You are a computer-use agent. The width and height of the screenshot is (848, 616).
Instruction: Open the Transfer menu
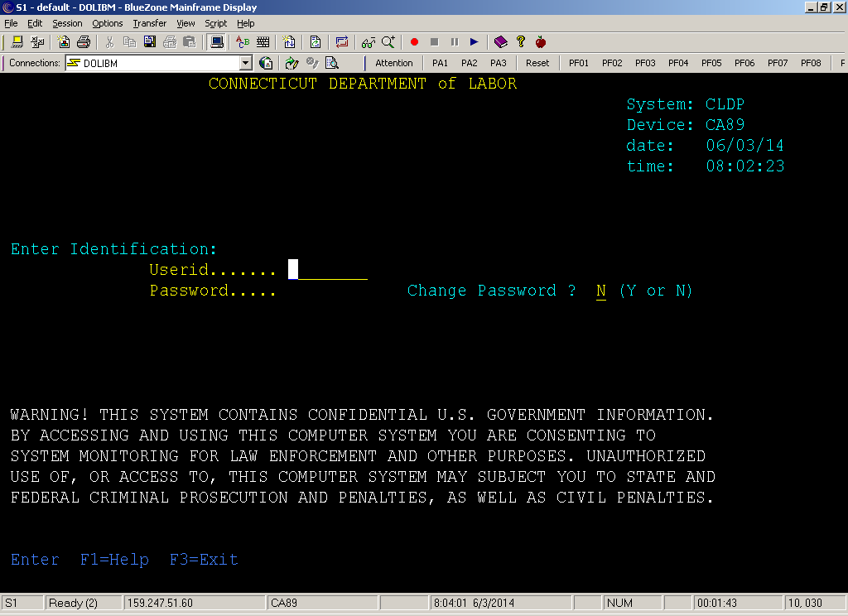(149, 23)
